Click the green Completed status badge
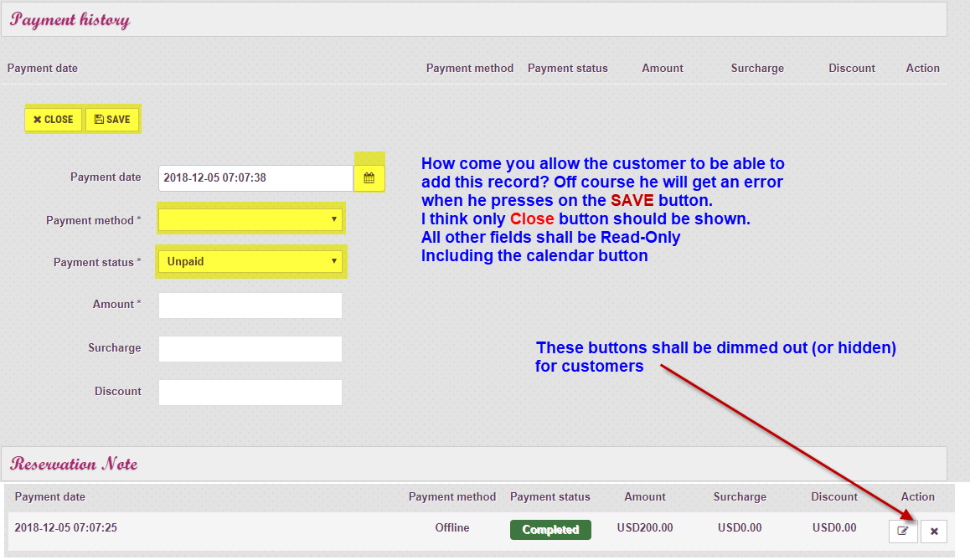 [x=550, y=530]
